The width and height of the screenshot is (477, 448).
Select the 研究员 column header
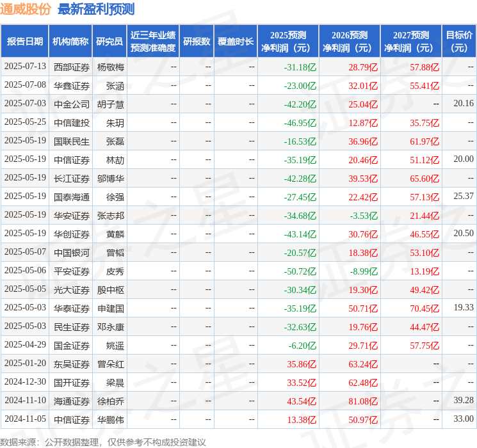click(x=109, y=42)
